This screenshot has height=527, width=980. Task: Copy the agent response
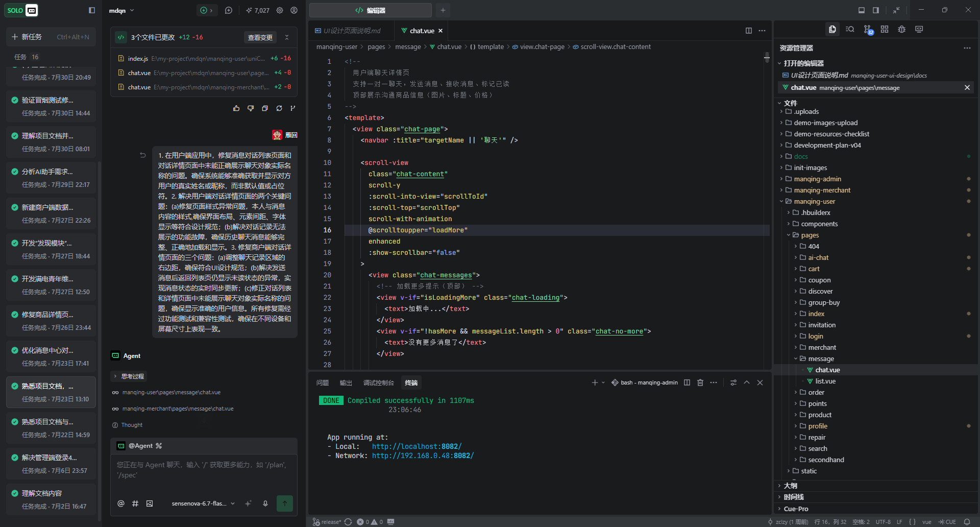(x=265, y=108)
